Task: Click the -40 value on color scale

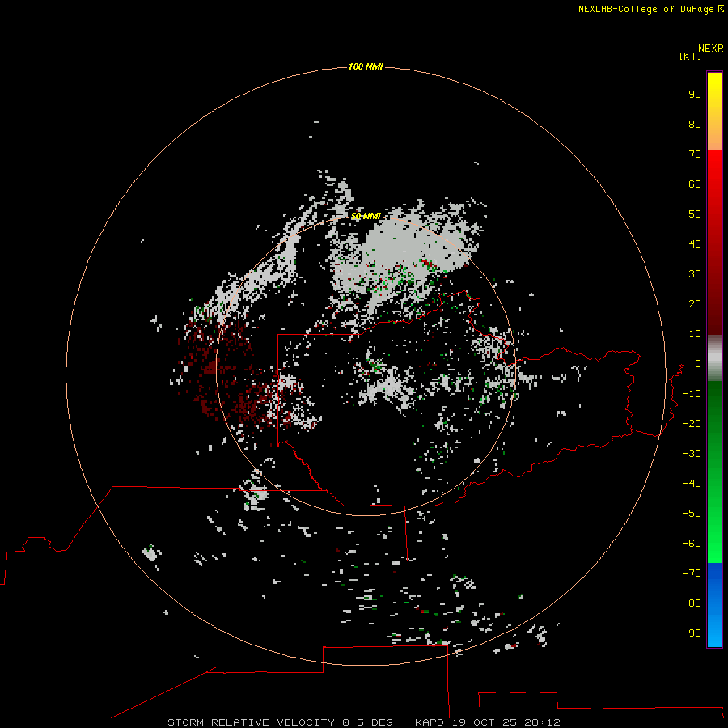Action: [x=692, y=484]
